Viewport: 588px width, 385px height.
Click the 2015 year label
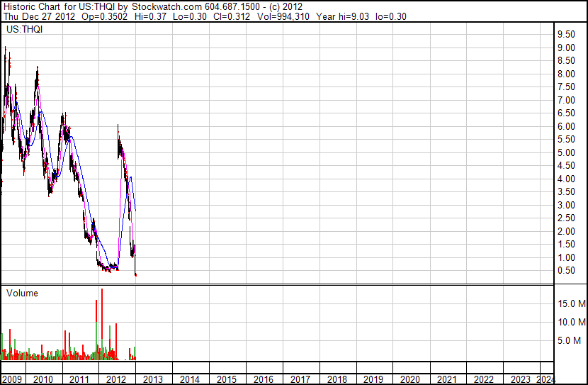click(x=227, y=379)
